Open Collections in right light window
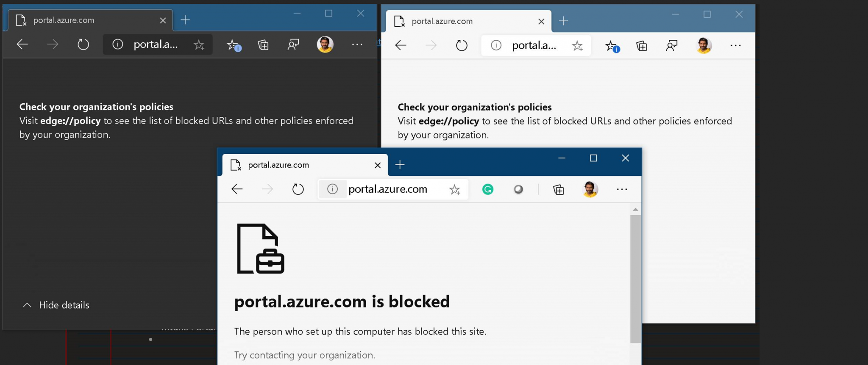 [x=642, y=46]
